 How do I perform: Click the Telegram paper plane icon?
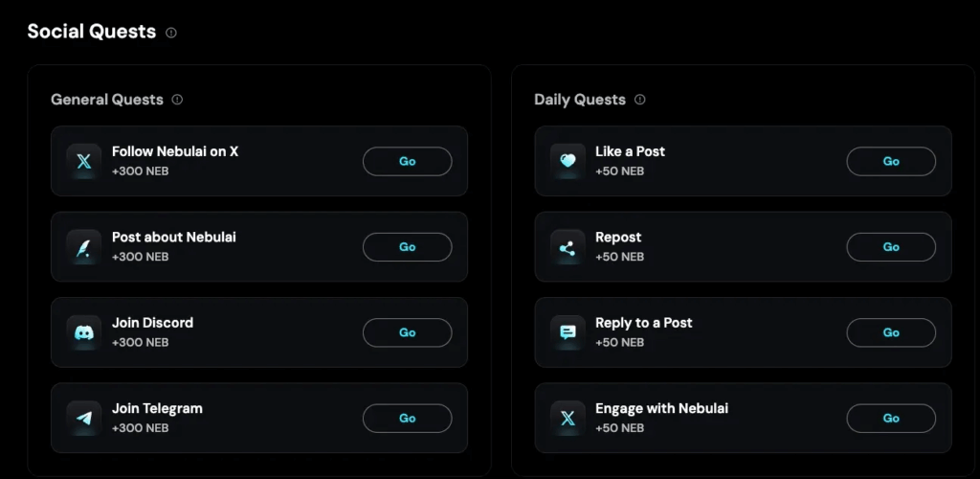(x=84, y=419)
